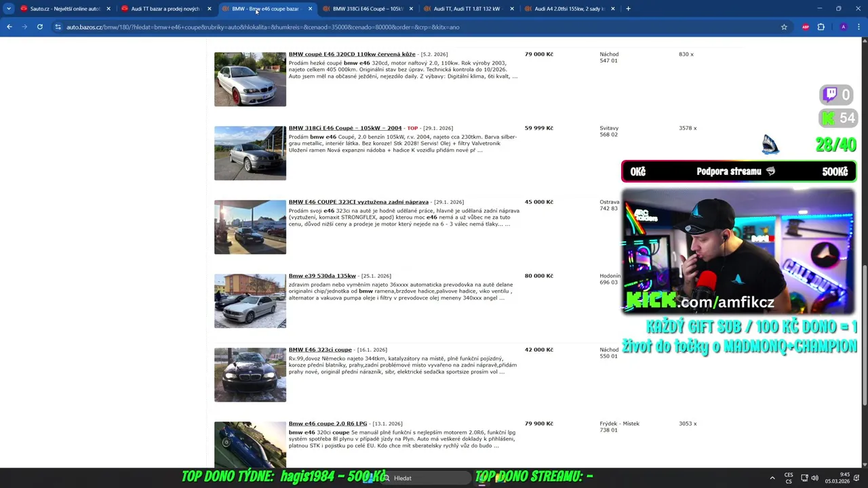Open a new browser tab
The height and width of the screenshot is (488, 868).
[x=628, y=9]
